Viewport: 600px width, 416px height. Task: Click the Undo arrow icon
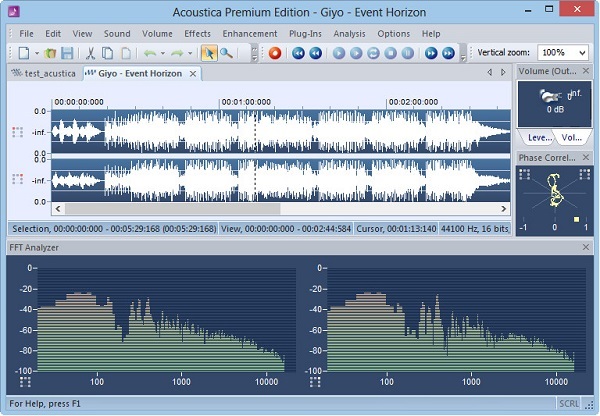pos(149,53)
